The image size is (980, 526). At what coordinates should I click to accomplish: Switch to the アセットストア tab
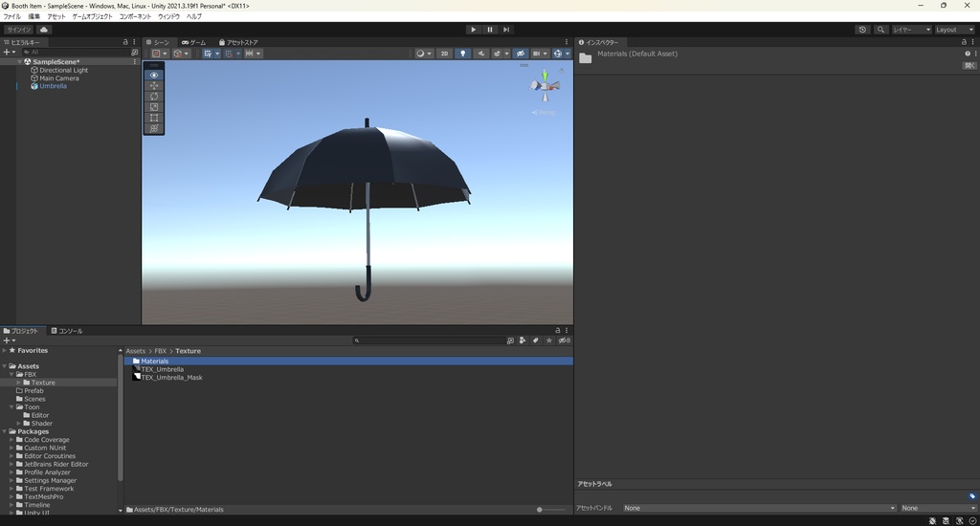238,42
